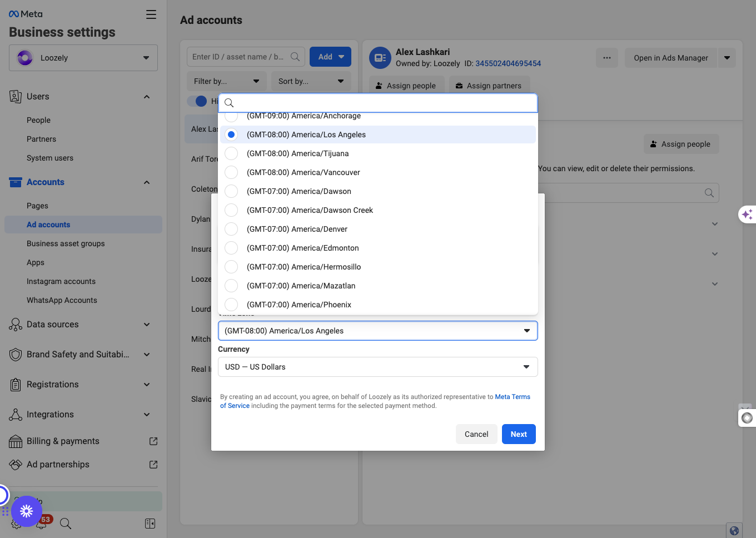The width and height of the screenshot is (756, 538).
Task: Click the Ad partnerships handshake icon
Action: pos(16,465)
